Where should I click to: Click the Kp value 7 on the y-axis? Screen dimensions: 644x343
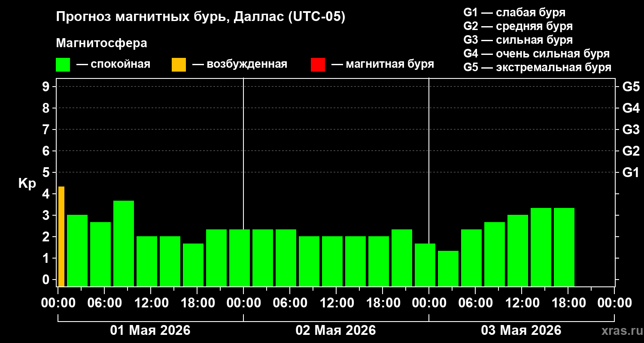(46, 129)
